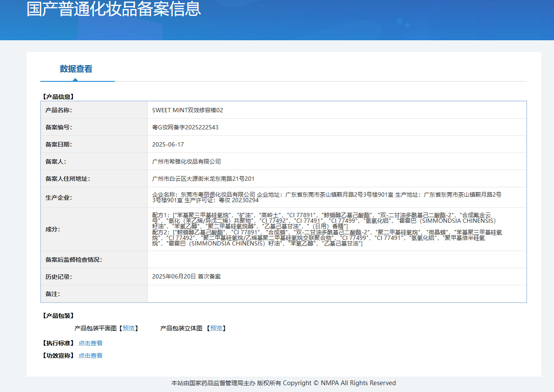Select filing date 2025-06-17
Screen dimensions: 554x392
pos(168,144)
